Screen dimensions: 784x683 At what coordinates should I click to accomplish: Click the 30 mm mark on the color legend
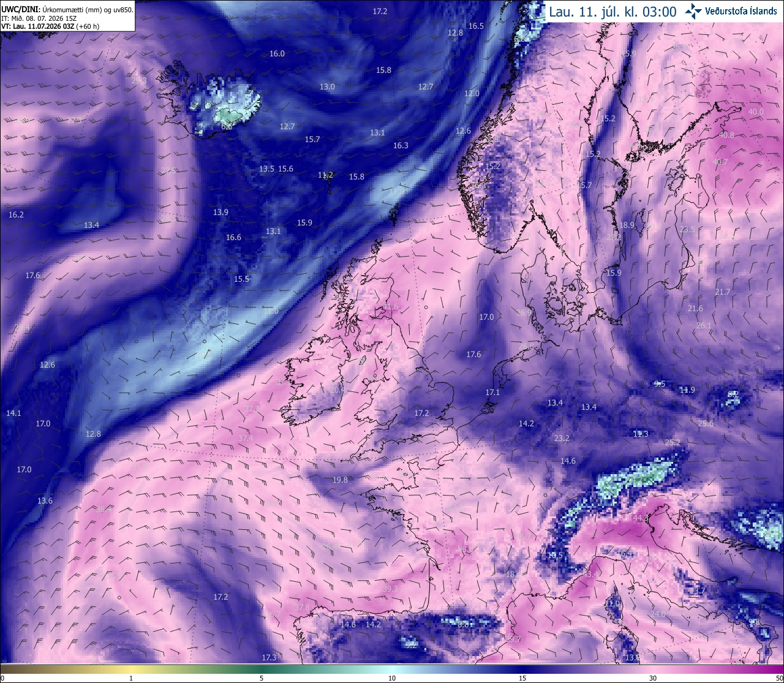pos(653,678)
